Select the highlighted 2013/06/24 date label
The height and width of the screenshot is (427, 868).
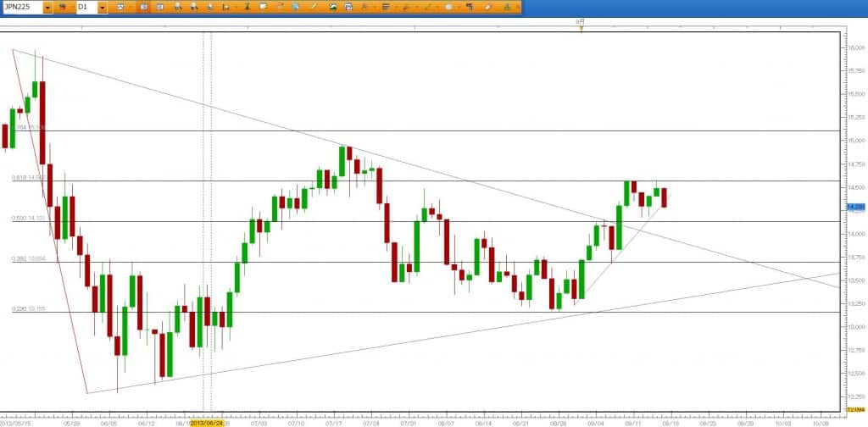pos(207,421)
